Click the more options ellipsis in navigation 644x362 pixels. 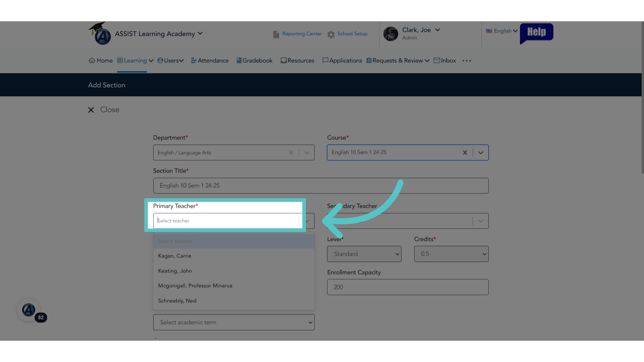(467, 61)
